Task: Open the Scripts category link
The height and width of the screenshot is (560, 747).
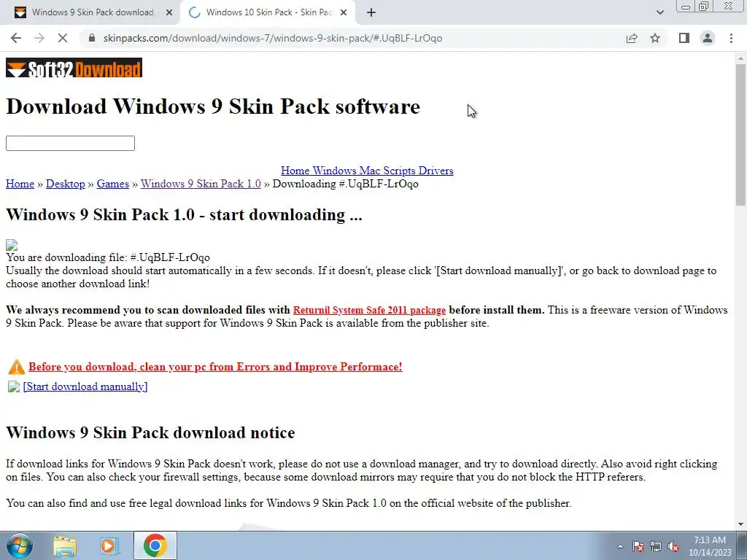Action: 399,171
